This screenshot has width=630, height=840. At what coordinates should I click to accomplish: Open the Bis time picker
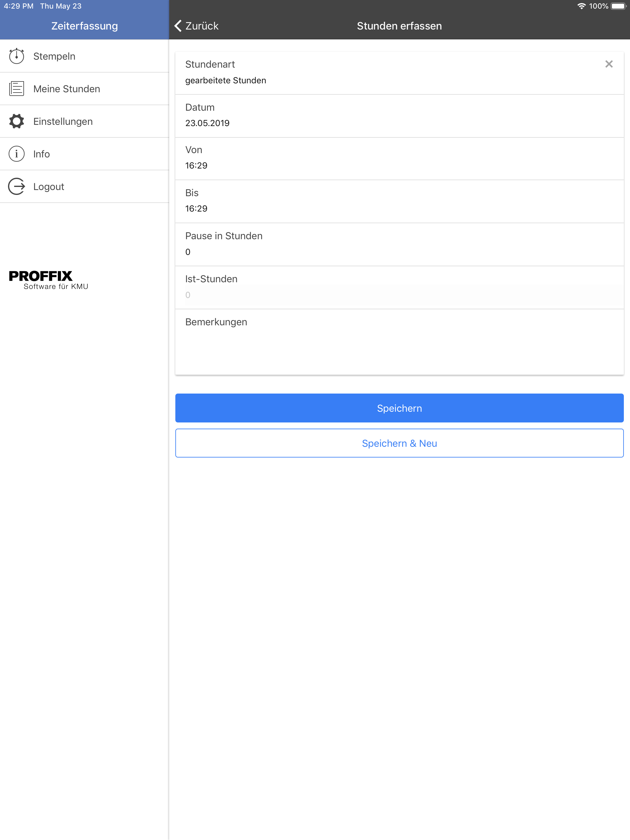coord(399,200)
